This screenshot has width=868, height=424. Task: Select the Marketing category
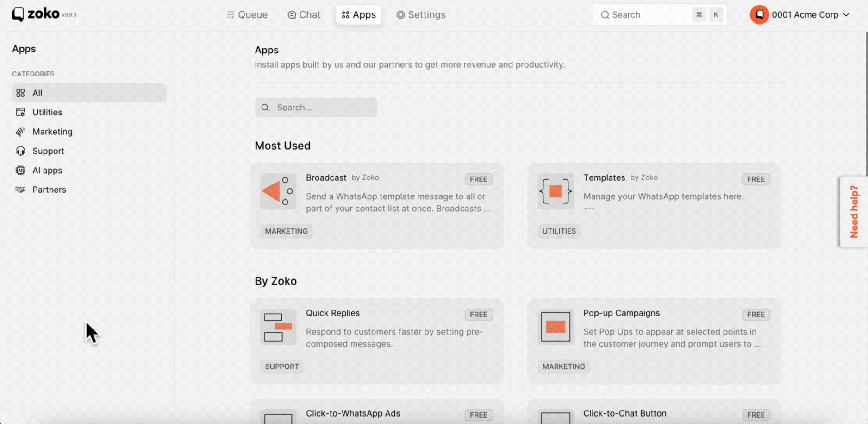[x=89, y=132]
